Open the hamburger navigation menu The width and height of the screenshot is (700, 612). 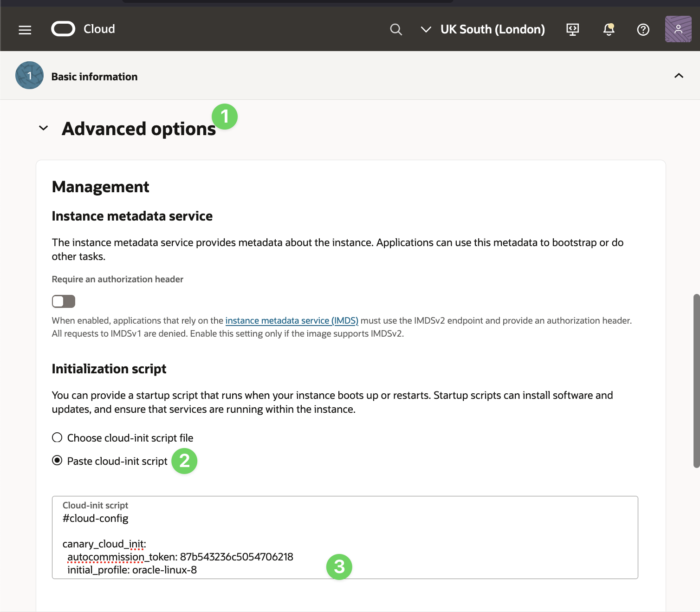click(25, 30)
